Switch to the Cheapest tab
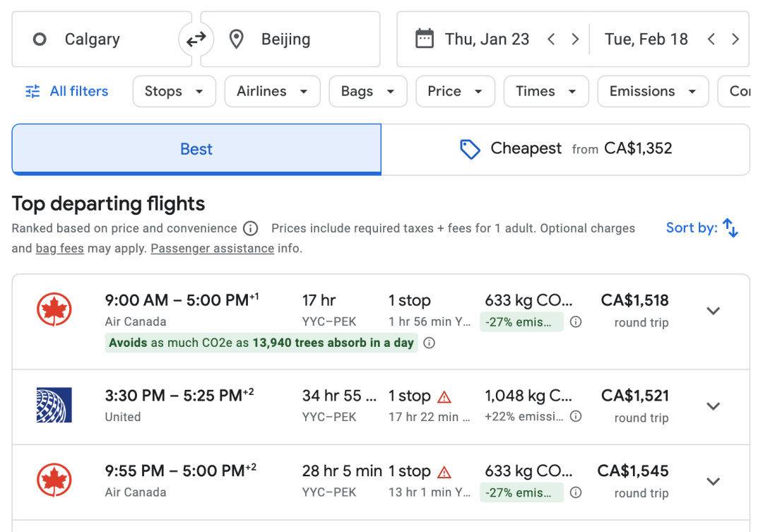 (565, 149)
